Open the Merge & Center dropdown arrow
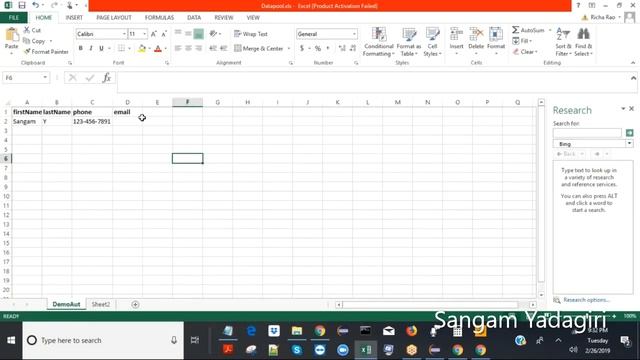Screen dimensions: 640x360 coord(289,49)
